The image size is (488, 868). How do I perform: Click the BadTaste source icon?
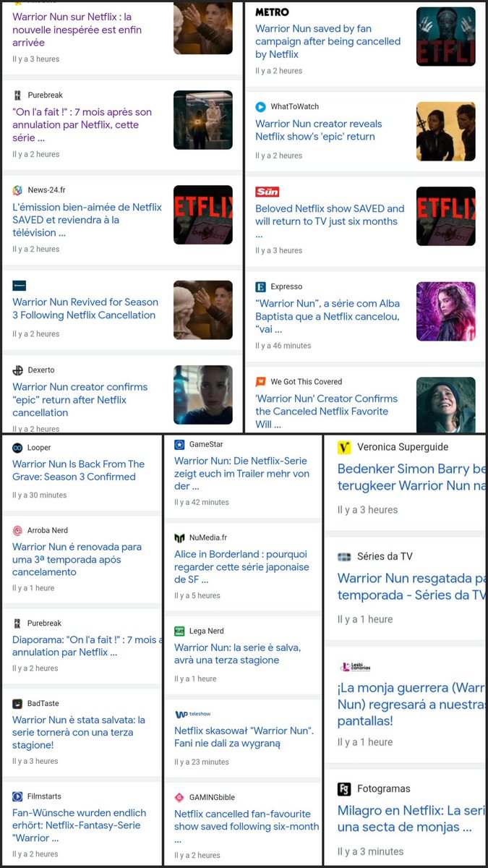pos(18,703)
